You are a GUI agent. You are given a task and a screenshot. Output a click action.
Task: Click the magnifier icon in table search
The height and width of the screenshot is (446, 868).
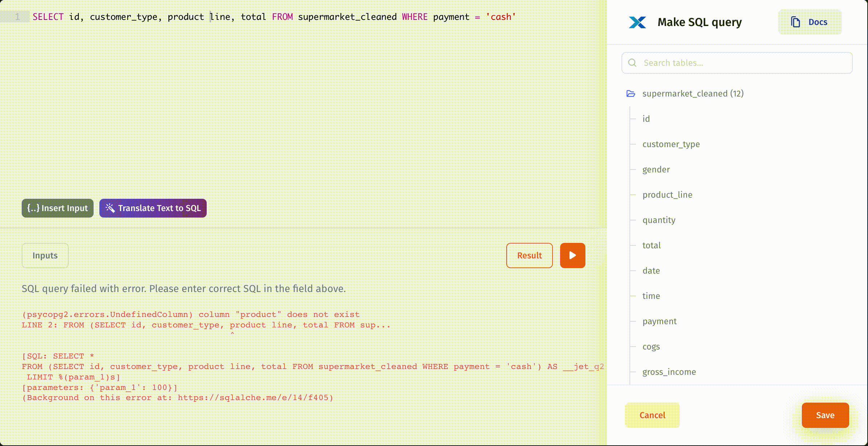[632, 63]
